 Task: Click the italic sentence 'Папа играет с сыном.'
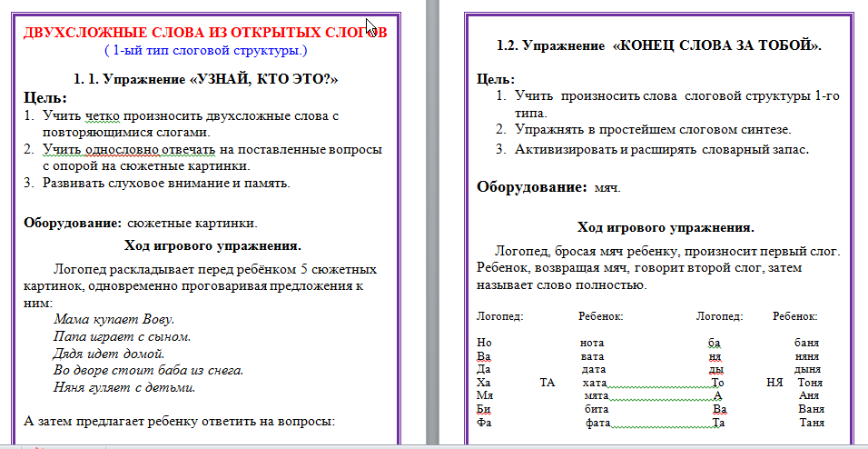pos(123,336)
